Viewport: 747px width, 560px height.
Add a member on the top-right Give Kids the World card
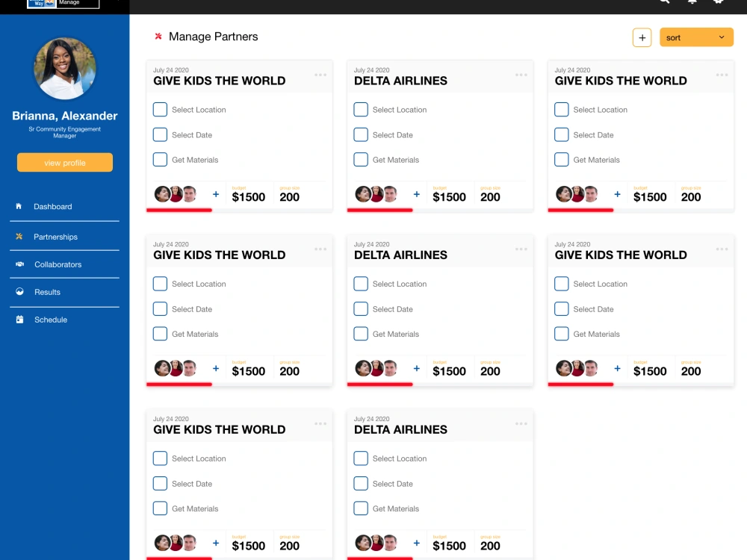coord(618,194)
